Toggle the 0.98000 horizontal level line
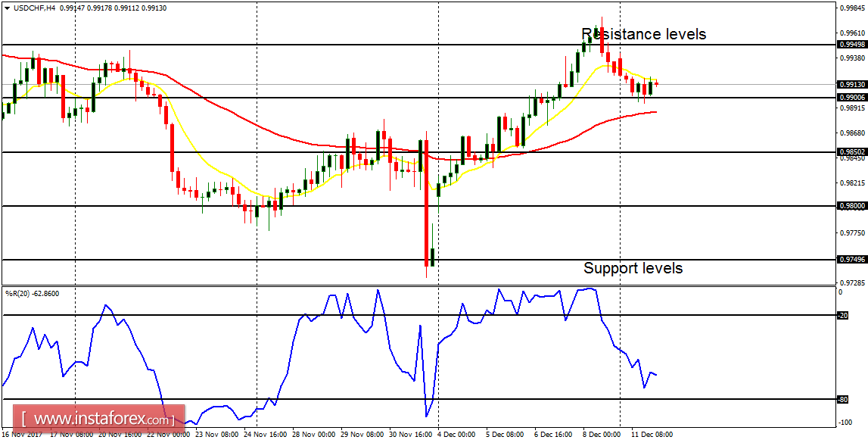This screenshot has height=443, width=868. (x=378, y=204)
